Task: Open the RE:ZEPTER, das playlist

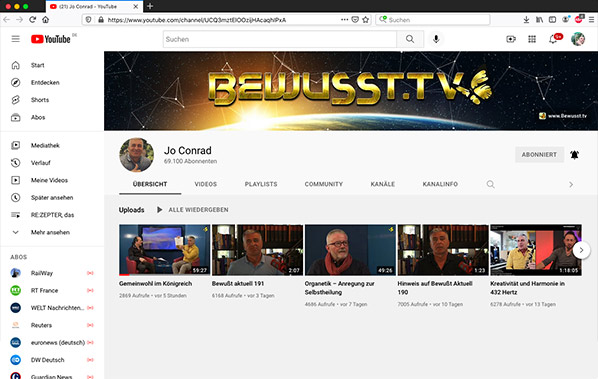Action: point(52,215)
